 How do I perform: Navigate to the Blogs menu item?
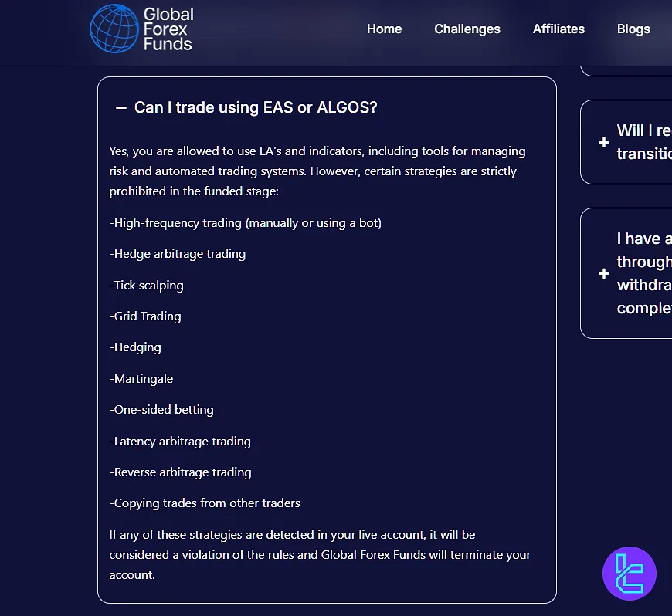(633, 29)
